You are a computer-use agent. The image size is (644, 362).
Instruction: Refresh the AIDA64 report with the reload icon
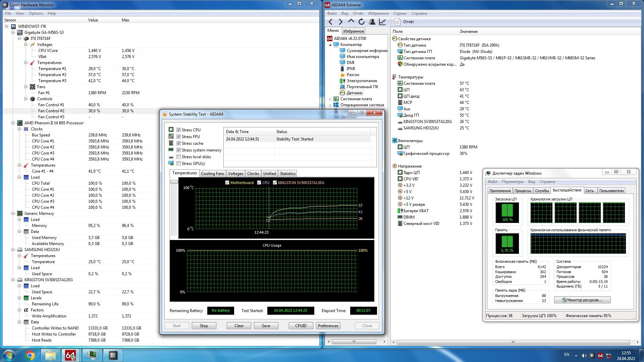click(362, 22)
